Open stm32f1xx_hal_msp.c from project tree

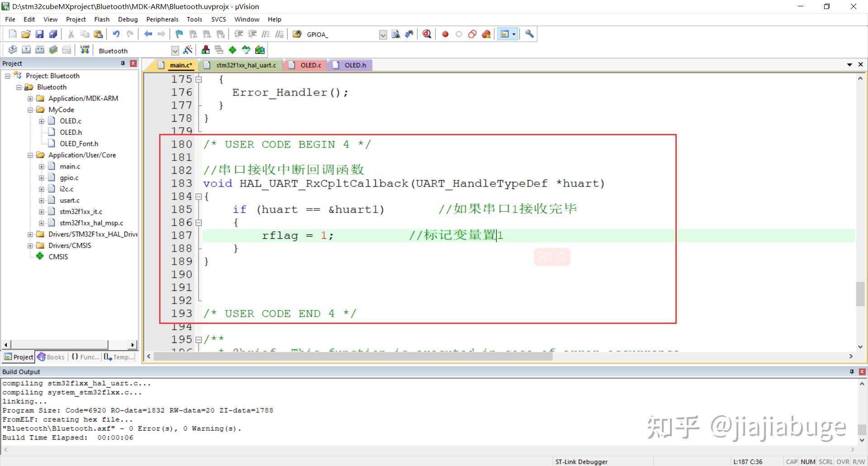[x=91, y=223]
